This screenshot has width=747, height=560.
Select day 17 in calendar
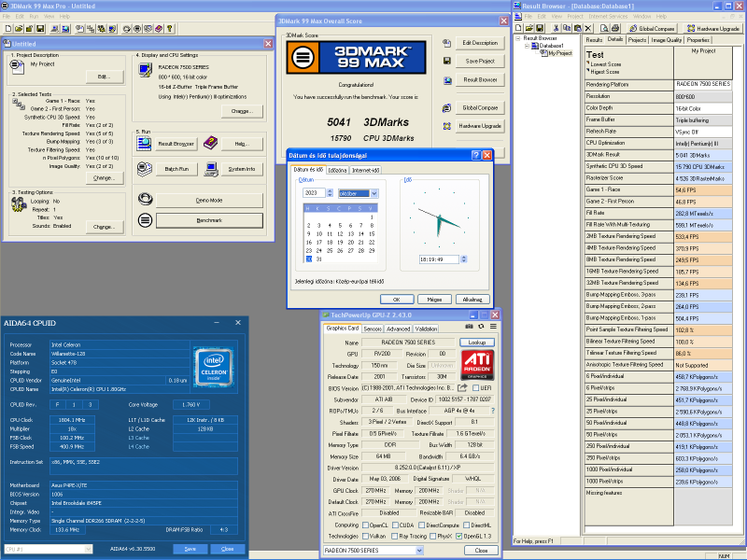coord(319,243)
